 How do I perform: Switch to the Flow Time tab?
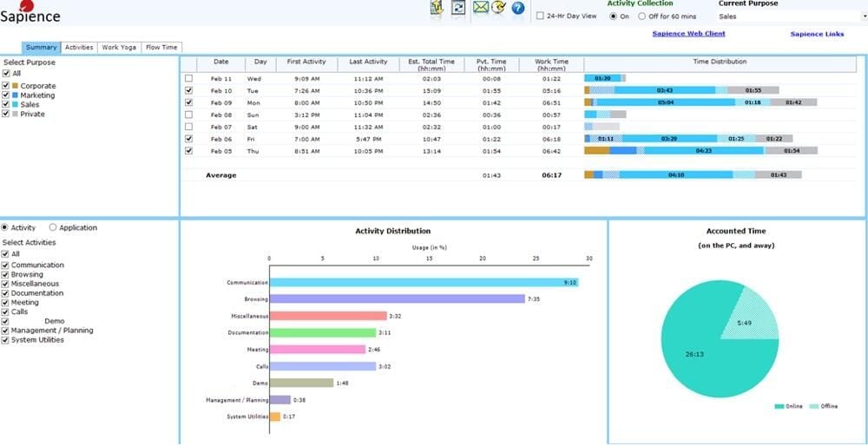tap(161, 48)
